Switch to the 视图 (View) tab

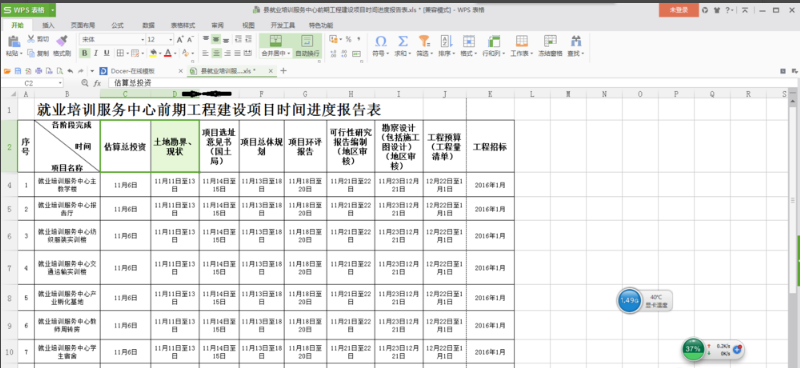pos(248,25)
